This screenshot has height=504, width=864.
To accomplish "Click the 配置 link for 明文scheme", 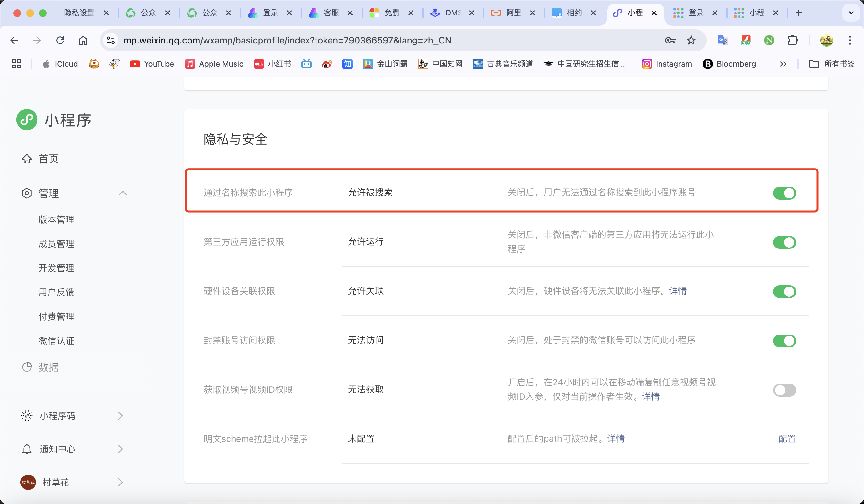I will tap(787, 438).
